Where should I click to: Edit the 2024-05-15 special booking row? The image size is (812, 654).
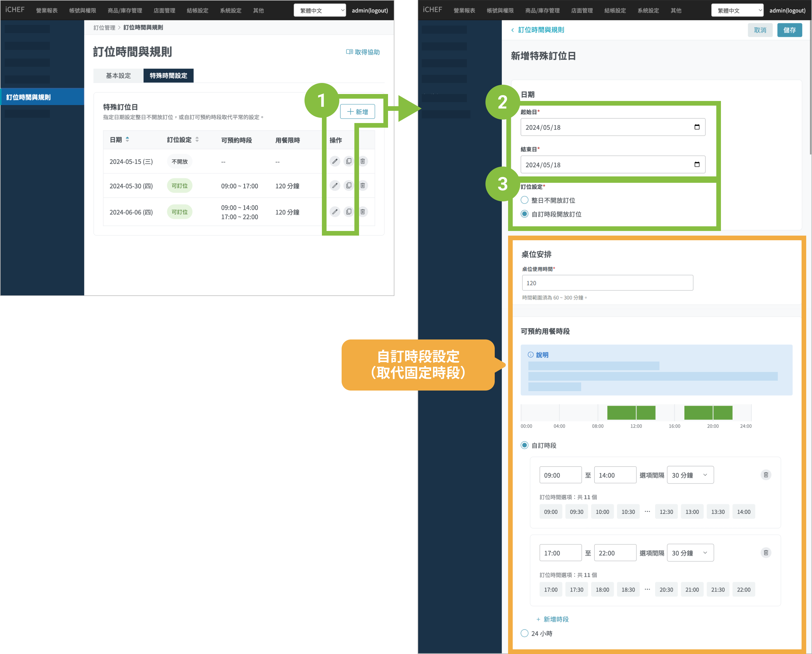point(334,161)
